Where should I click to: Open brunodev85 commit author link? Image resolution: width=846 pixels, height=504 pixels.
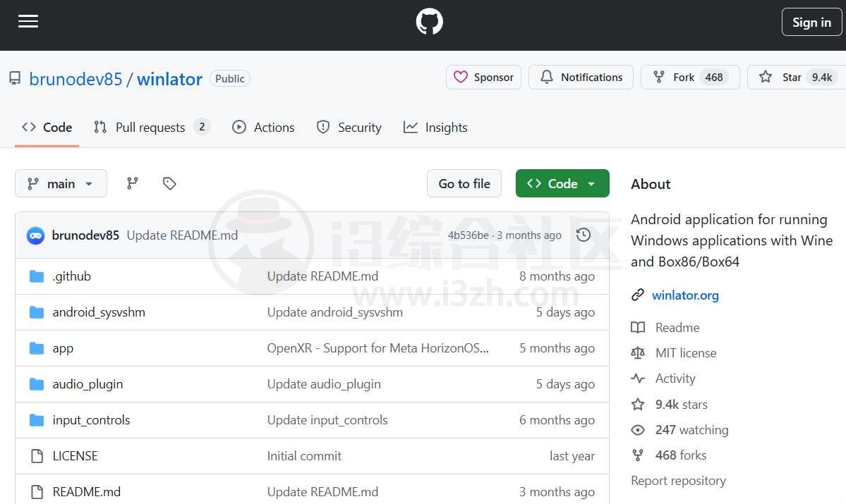coord(85,235)
